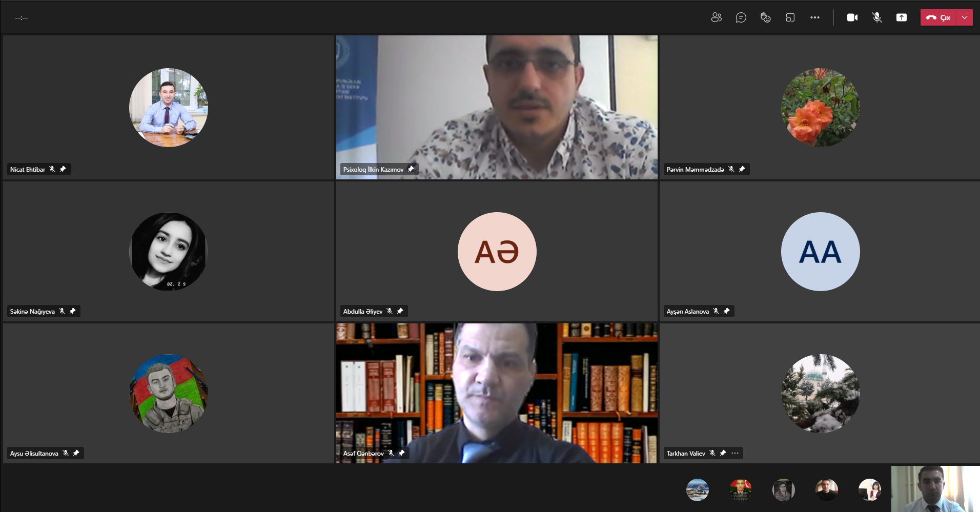Viewport: 980px width, 512px height.
Task: Click pin icon next to Asəf Qənbərov
Action: tap(401, 453)
